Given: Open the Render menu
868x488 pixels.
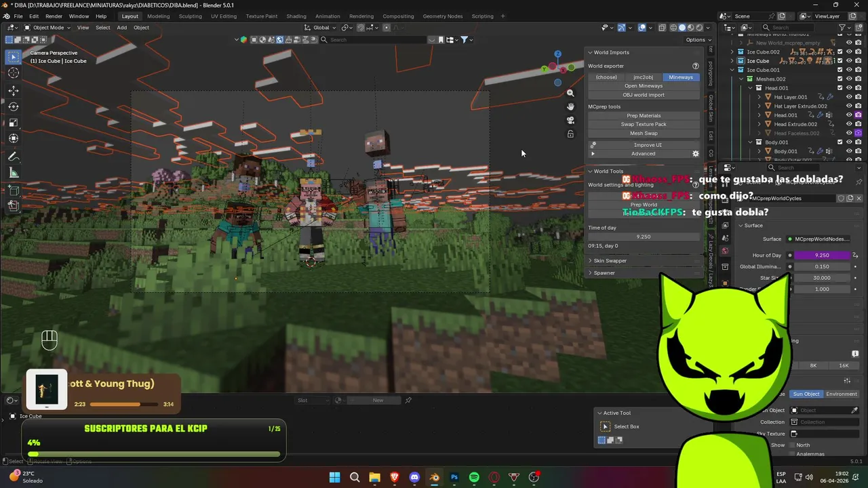Looking at the screenshot, I should tap(54, 16).
